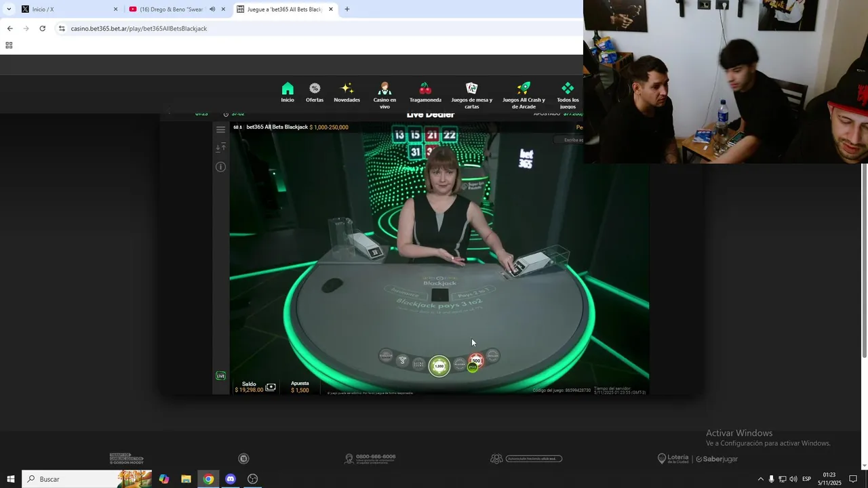Screen dimensions: 868x488
Task: Open the Windows Start menu
Action: click(x=11, y=479)
